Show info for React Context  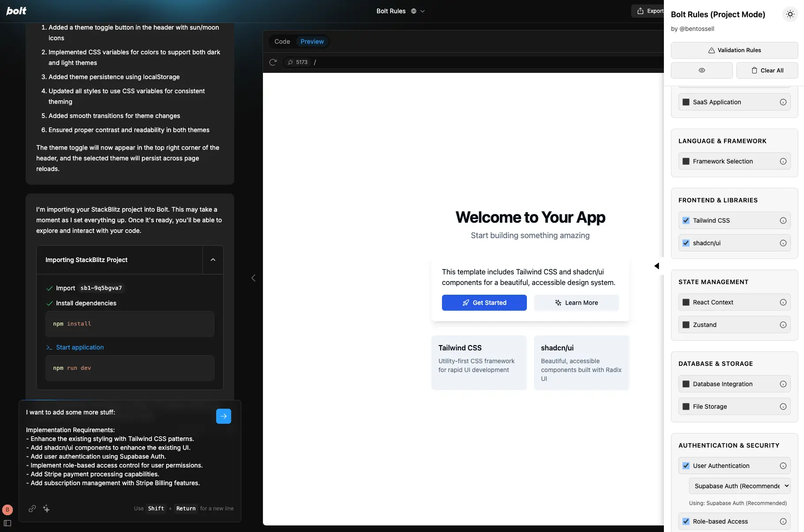(783, 302)
